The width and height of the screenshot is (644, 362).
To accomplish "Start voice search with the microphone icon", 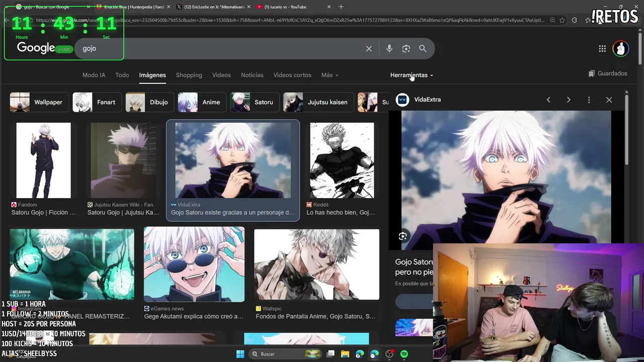I will point(389,49).
